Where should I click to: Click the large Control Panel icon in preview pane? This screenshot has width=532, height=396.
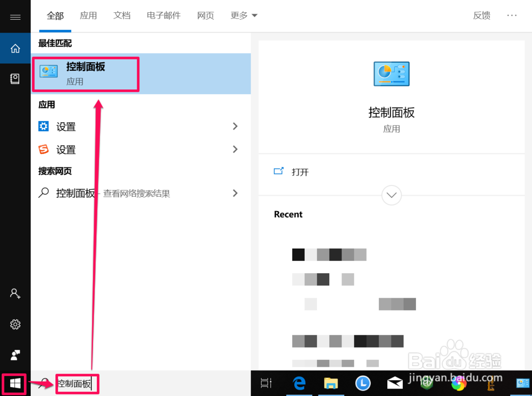[x=392, y=74]
